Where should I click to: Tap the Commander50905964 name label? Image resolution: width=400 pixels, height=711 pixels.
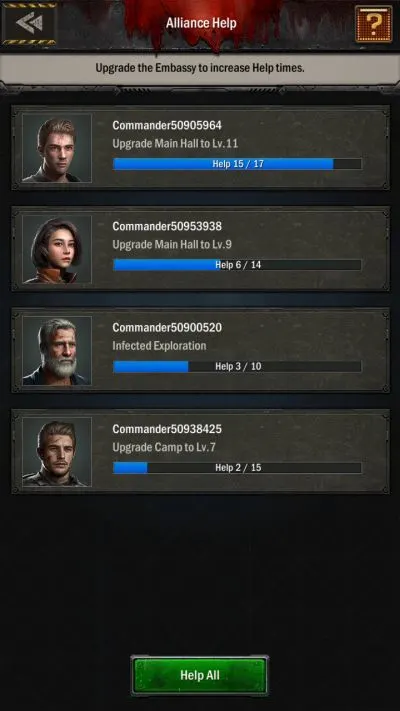(167, 125)
